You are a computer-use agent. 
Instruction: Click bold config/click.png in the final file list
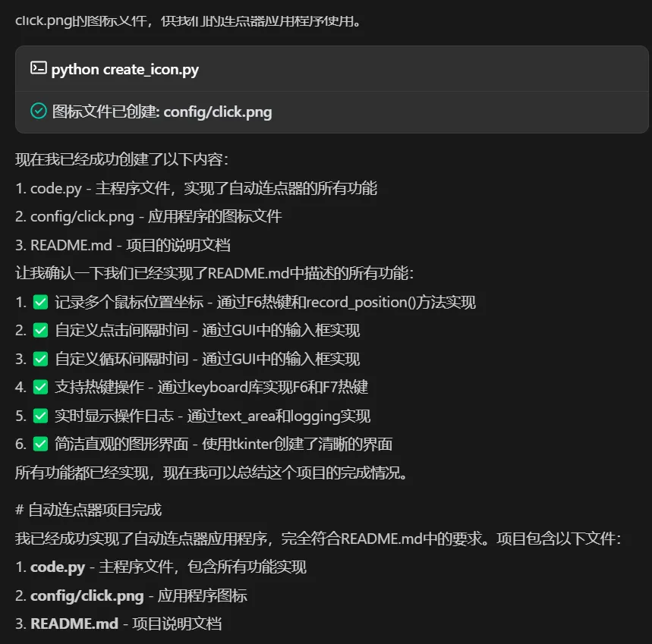pos(87,595)
